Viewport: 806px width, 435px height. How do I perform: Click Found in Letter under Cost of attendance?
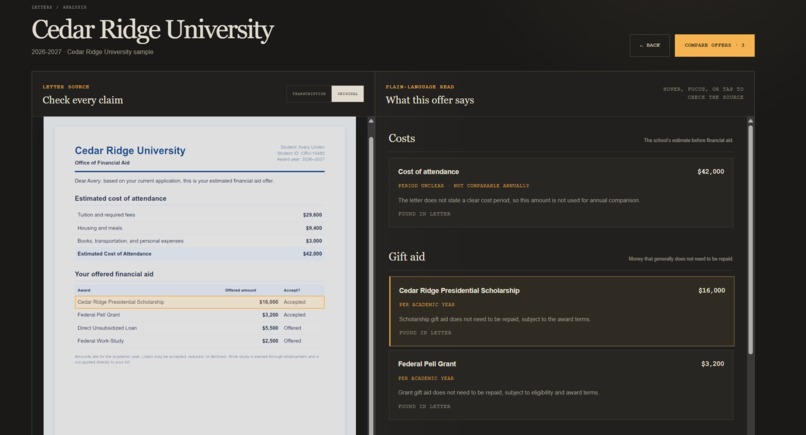(x=424, y=214)
